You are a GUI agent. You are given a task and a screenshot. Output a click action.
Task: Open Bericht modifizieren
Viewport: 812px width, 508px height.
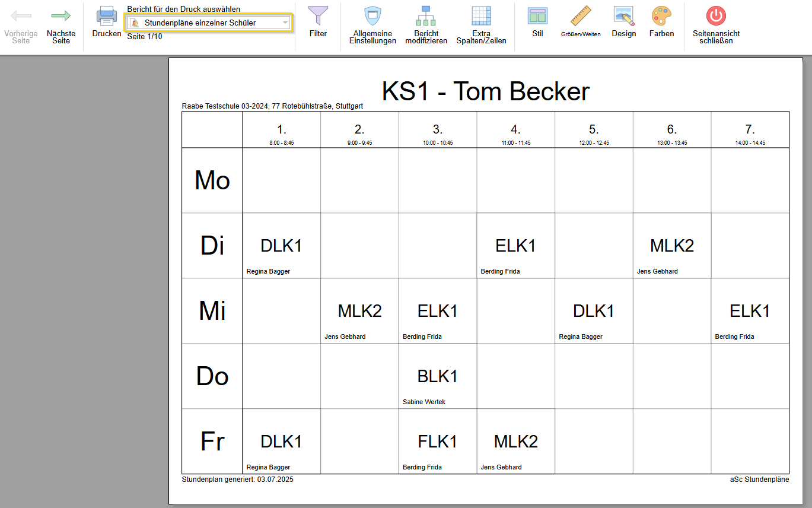(x=426, y=26)
